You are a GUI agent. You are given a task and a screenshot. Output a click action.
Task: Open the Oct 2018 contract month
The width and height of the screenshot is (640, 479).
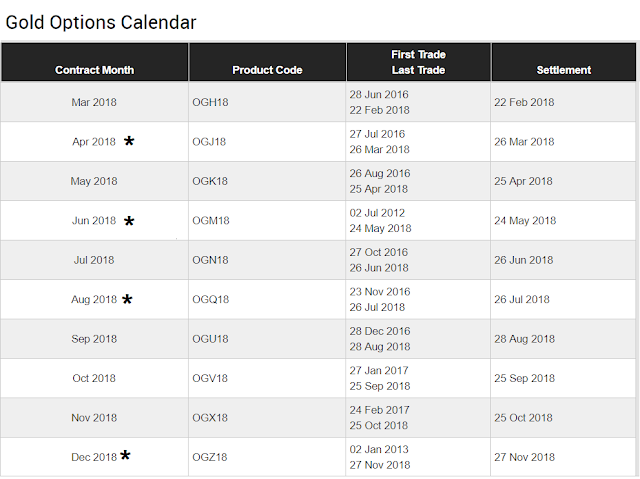click(94, 378)
